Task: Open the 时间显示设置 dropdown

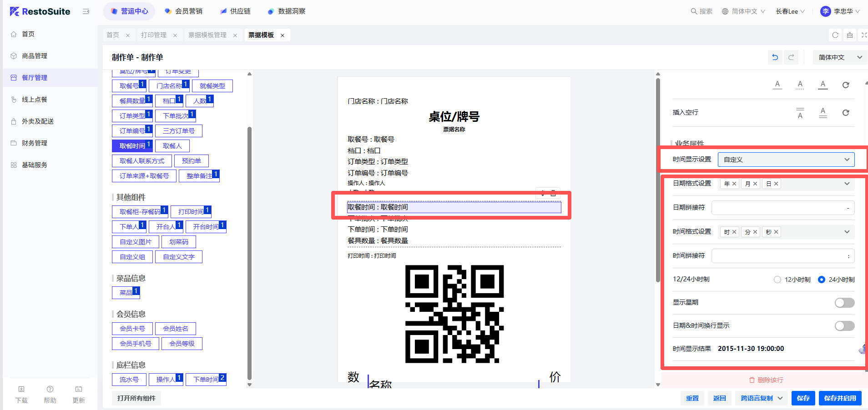Action: 786,160
